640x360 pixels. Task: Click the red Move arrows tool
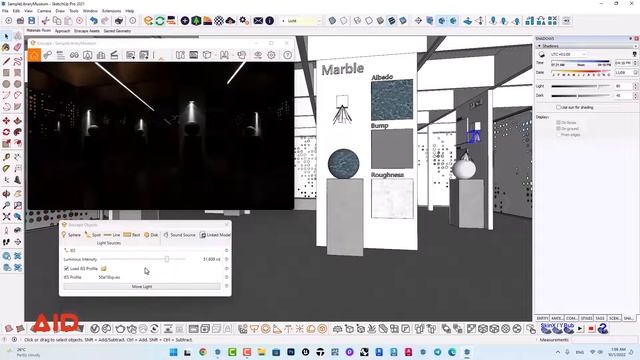(6, 121)
